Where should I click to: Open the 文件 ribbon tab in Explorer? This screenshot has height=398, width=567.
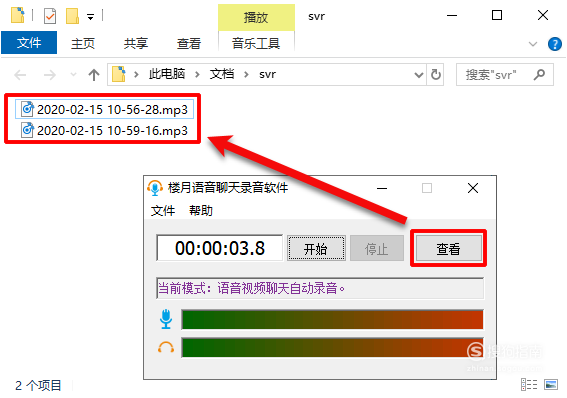[x=29, y=43]
